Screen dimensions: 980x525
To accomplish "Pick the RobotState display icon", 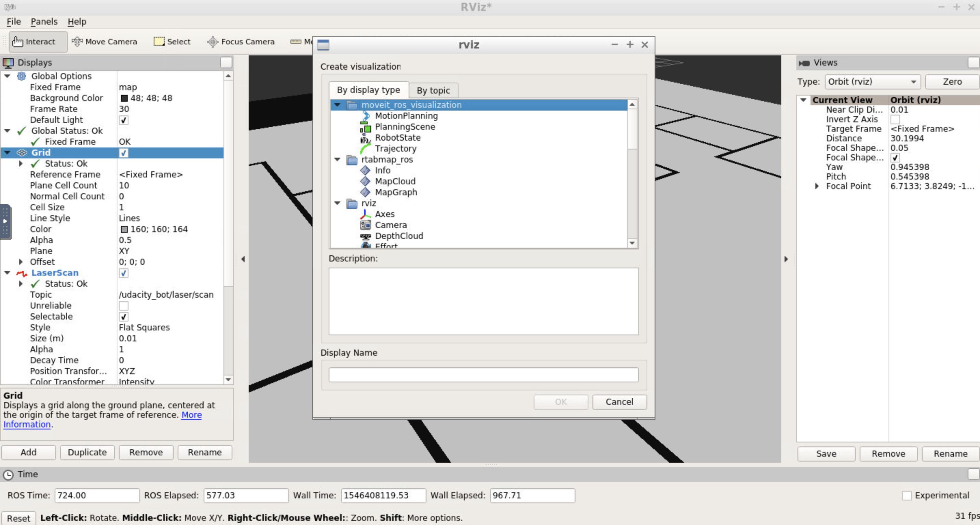I will coord(365,138).
